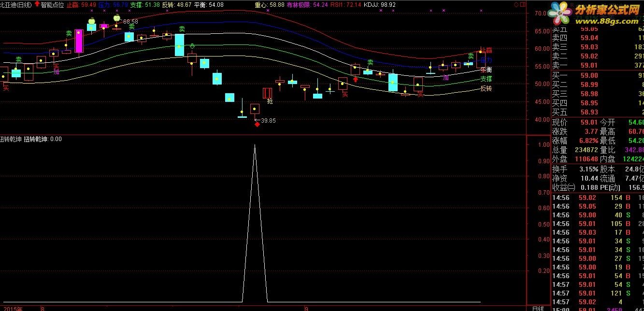Select the 14:56 59.02 154 B tick row
This screenshot has width=644, height=311.
598,198
